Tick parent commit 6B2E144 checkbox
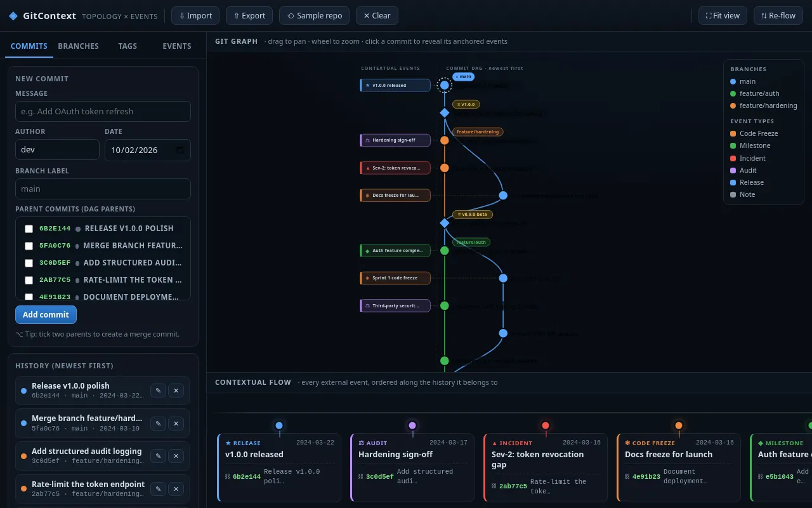Screen dimensions: 812x508 click(x=29, y=229)
